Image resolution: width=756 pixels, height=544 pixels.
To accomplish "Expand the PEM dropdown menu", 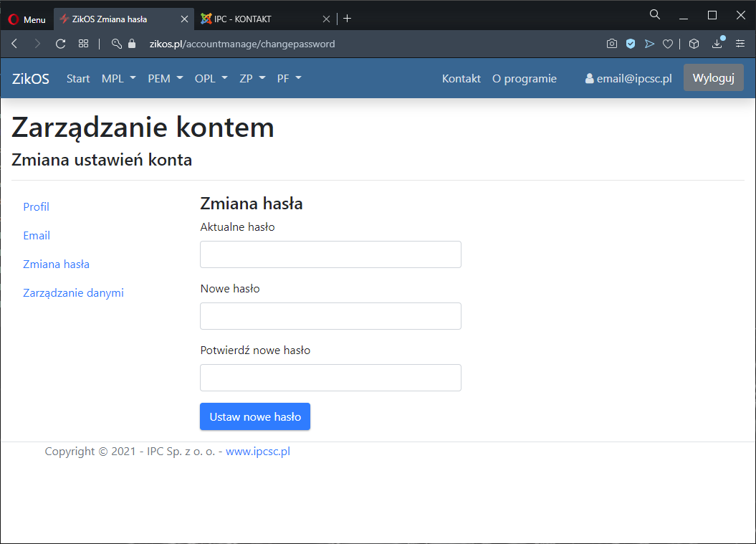I will pos(166,79).
